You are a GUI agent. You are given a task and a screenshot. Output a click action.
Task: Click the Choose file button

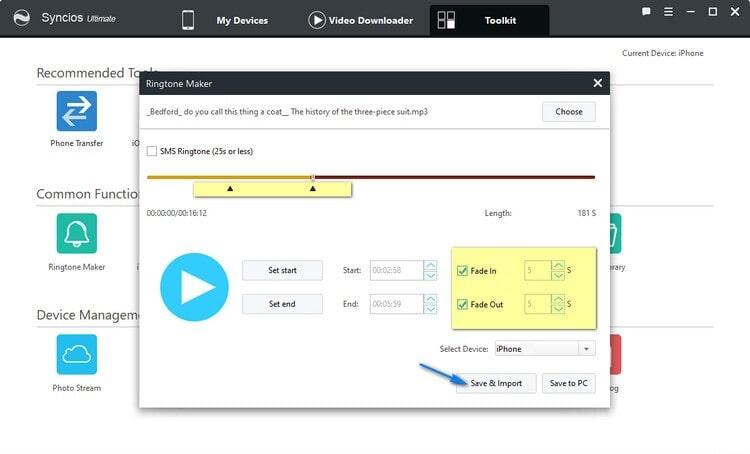(x=568, y=111)
